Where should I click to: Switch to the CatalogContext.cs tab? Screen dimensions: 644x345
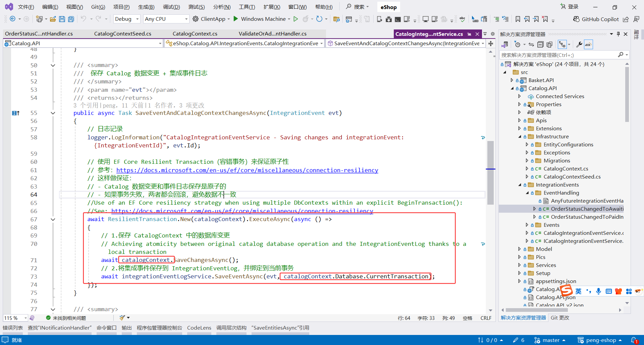tap(195, 34)
